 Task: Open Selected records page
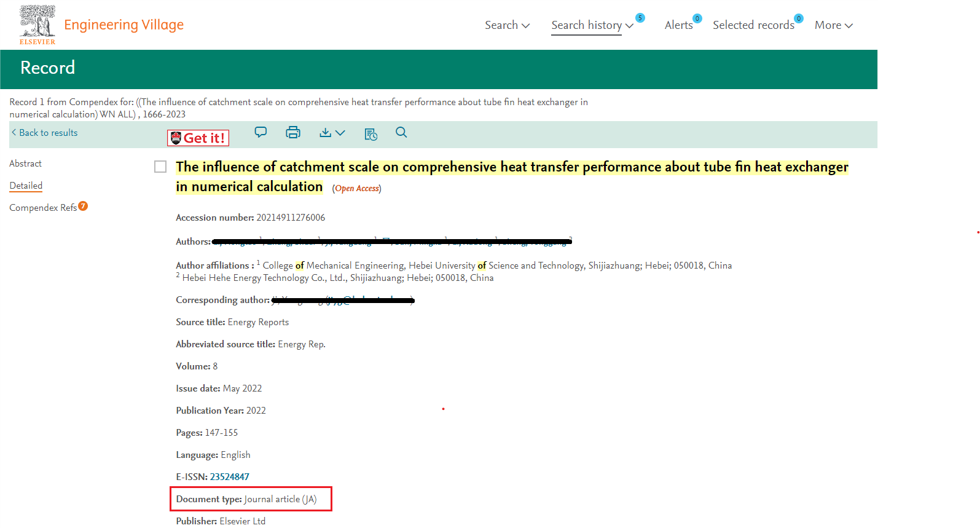(753, 25)
